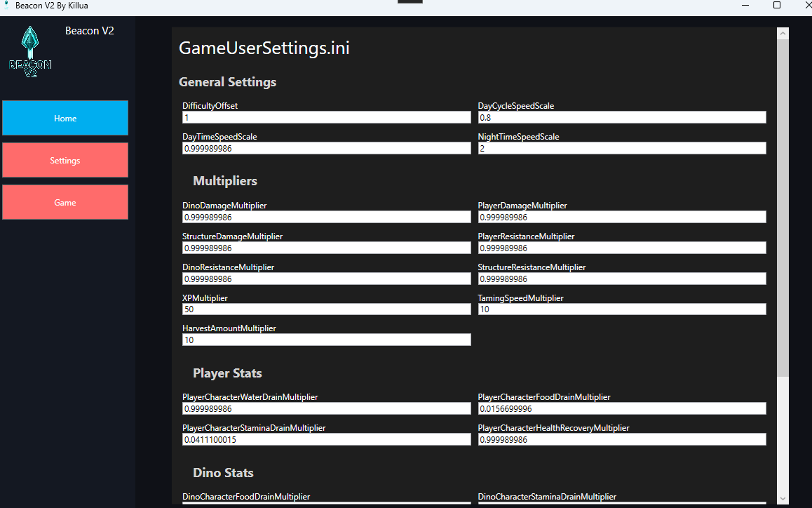This screenshot has height=508, width=812.
Task: Select the StructureResistanceMultiplier field
Action: point(621,279)
